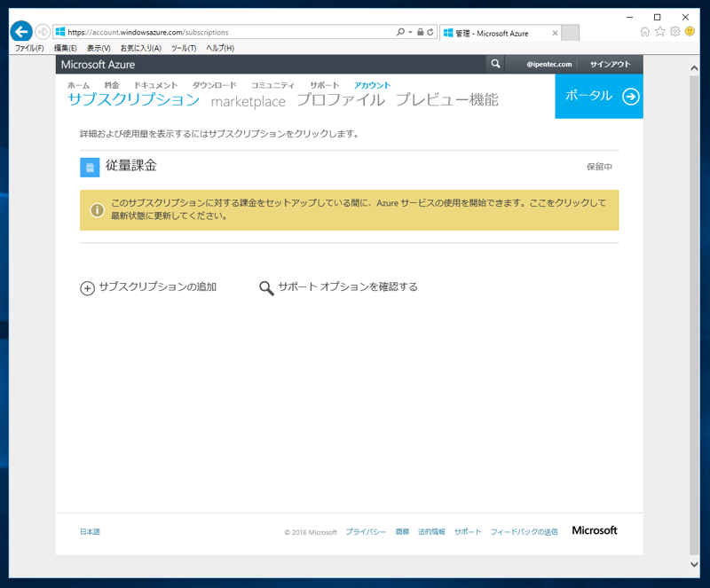Click the 日本語 language link

pyautogui.click(x=90, y=531)
